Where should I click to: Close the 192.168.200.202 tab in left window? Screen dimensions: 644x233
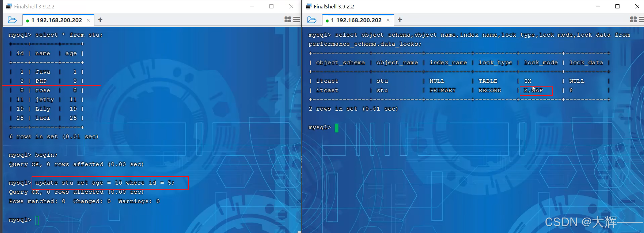coord(88,20)
